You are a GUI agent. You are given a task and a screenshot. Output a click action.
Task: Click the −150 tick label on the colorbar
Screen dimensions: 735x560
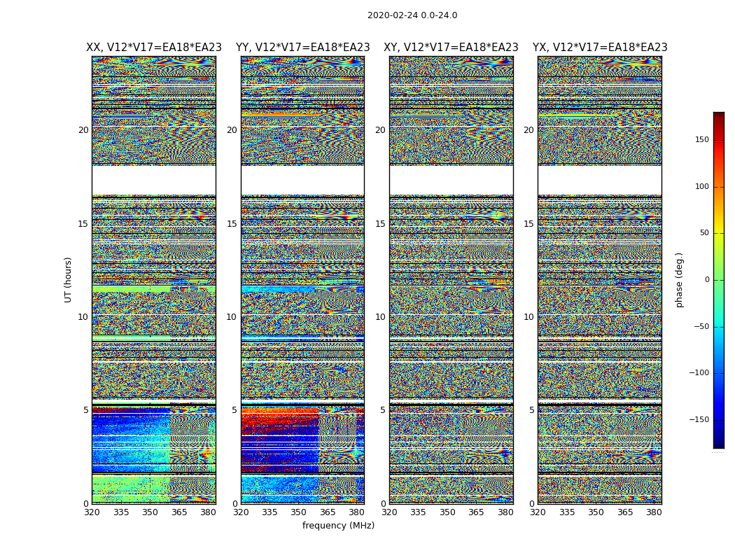[x=699, y=419]
